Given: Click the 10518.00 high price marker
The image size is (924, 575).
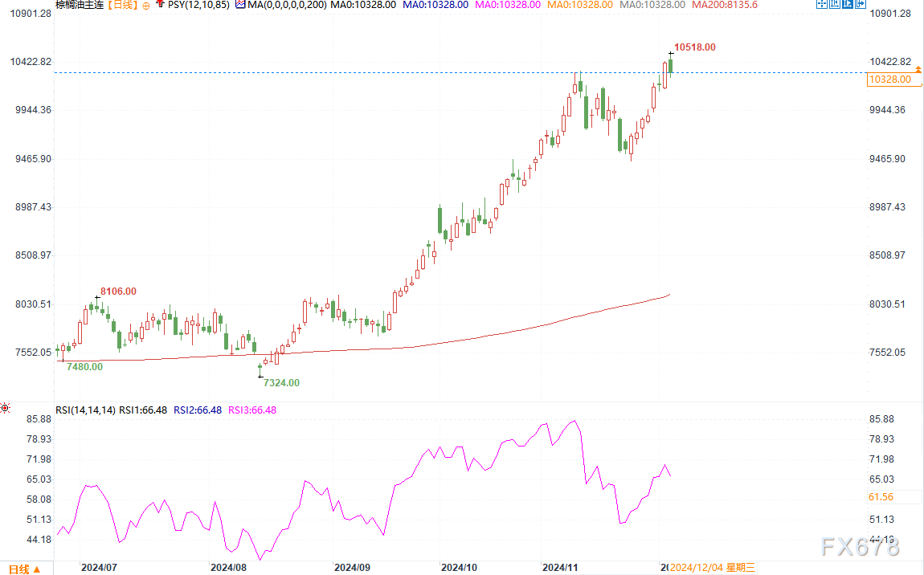Looking at the screenshot, I should [695, 47].
